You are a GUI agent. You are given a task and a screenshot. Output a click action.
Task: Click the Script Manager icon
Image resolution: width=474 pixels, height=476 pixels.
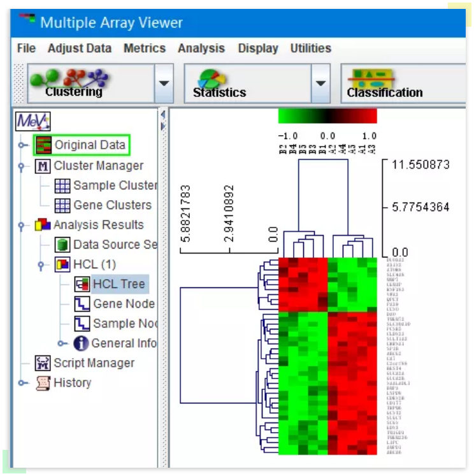pos(43,363)
